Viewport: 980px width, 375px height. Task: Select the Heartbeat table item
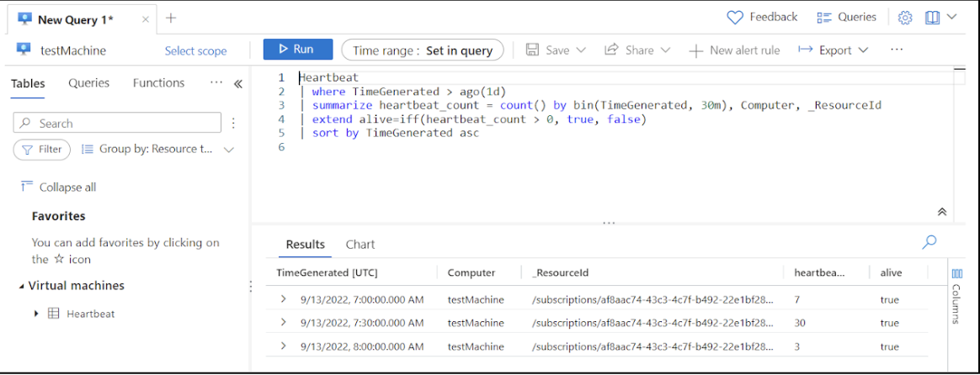pyautogui.click(x=91, y=314)
